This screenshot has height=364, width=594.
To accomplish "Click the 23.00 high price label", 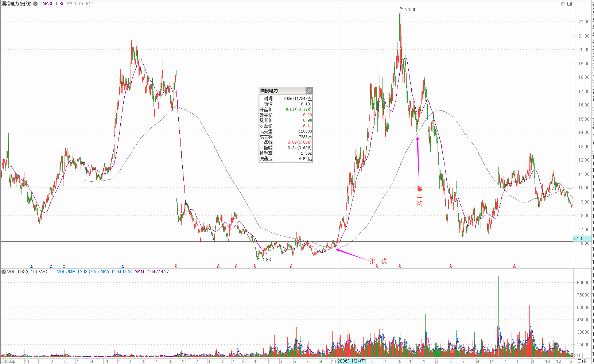I will [x=411, y=10].
